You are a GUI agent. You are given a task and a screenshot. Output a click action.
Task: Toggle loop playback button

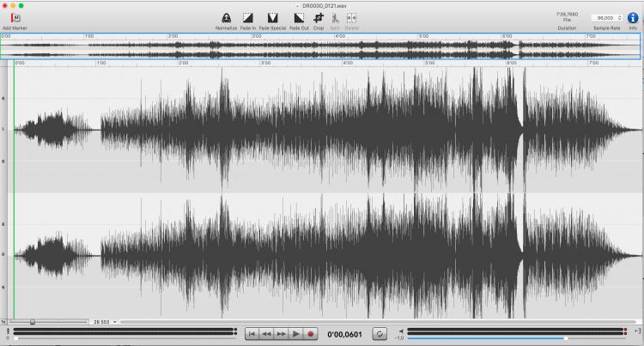pyautogui.click(x=380, y=333)
